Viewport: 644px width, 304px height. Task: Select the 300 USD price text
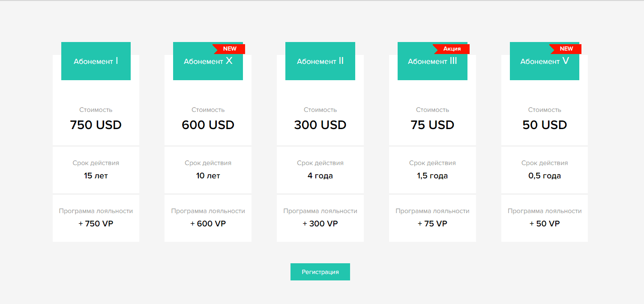pyautogui.click(x=320, y=125)
